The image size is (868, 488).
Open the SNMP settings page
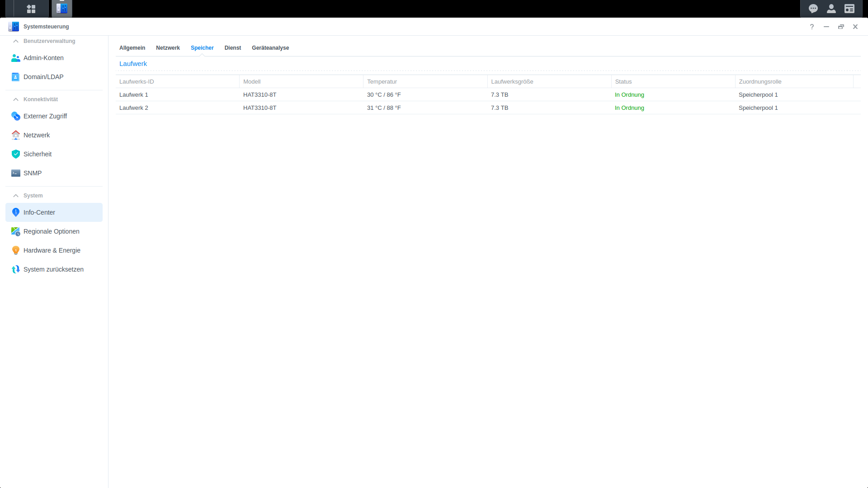click(x=33, y=173)
